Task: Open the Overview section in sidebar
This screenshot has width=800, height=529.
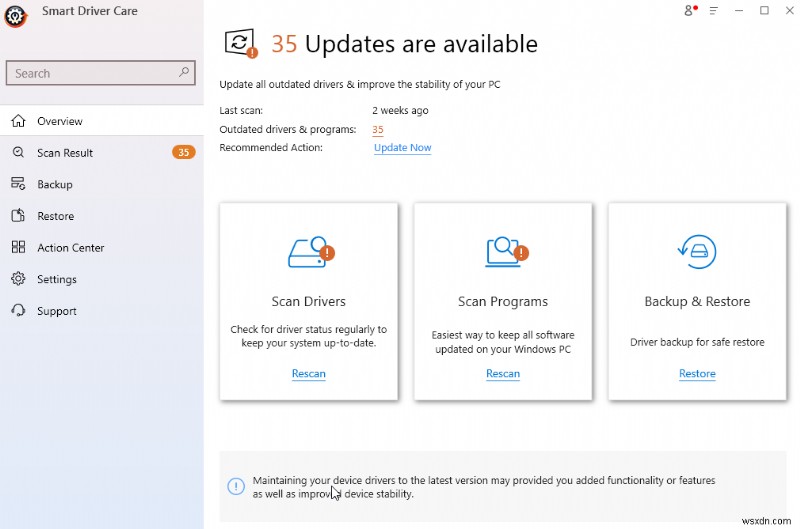Action: 60,121
